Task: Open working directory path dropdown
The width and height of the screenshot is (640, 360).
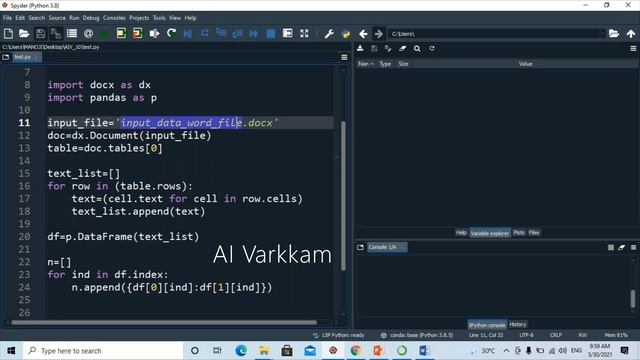Action: [x=602, y=34]
